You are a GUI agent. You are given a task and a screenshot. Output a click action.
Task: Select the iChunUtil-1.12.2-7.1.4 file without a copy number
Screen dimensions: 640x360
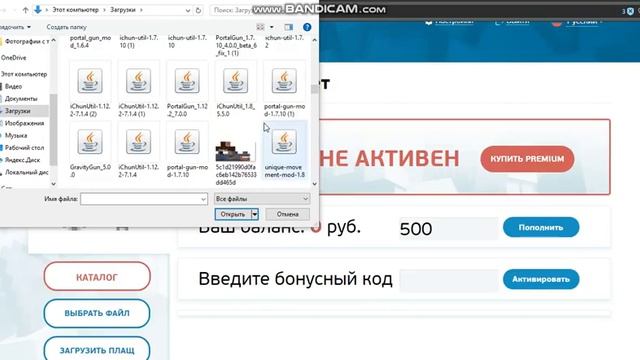coord(138,151)
